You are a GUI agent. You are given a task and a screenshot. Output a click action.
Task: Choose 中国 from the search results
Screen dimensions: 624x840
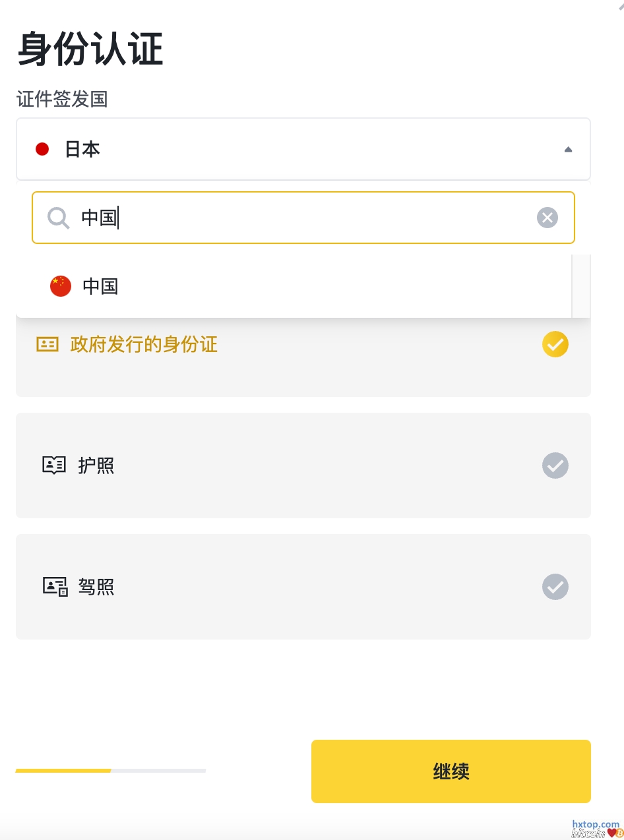click(100, 286)
